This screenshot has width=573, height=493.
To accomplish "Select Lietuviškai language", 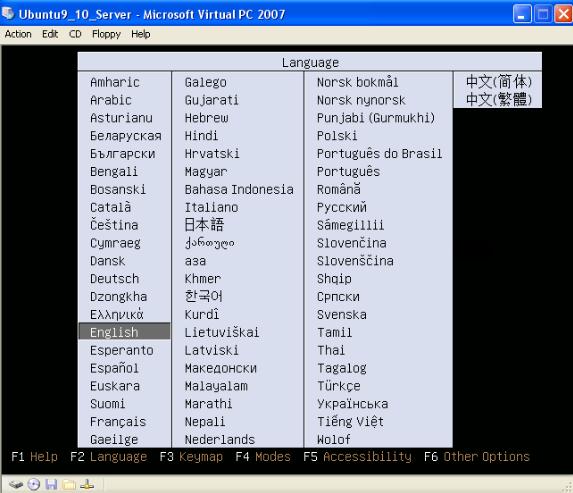I will pos(222,332).
